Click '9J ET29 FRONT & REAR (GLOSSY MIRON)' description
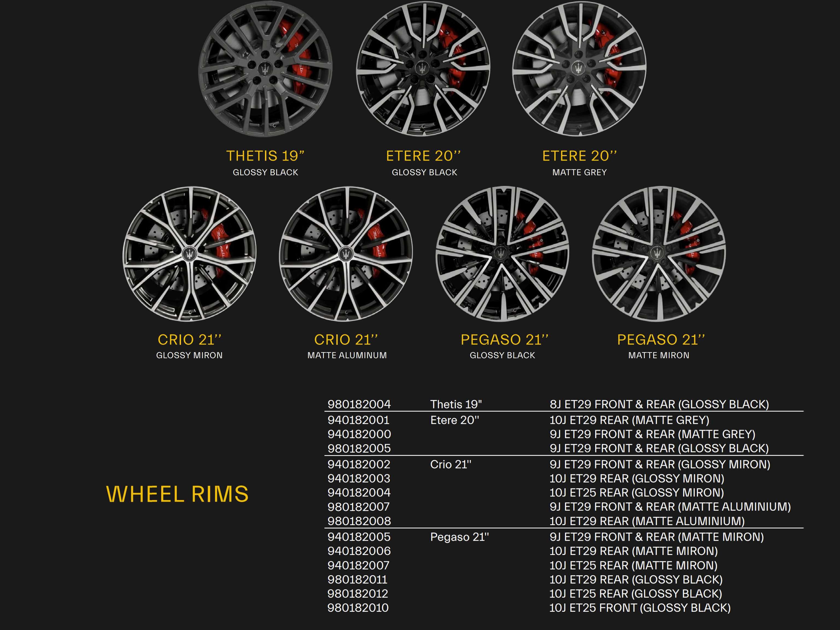The image size is (840, 630). [x=660, y=464]
